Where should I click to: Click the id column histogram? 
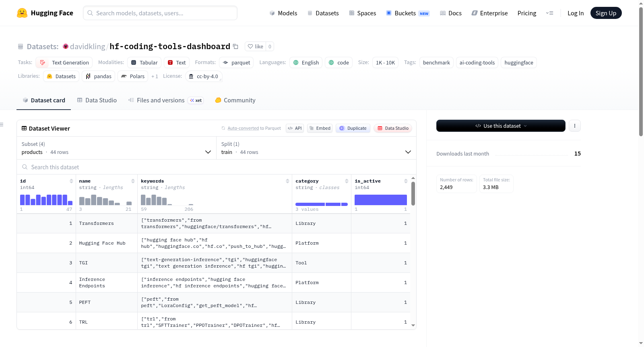coord(46,200)
